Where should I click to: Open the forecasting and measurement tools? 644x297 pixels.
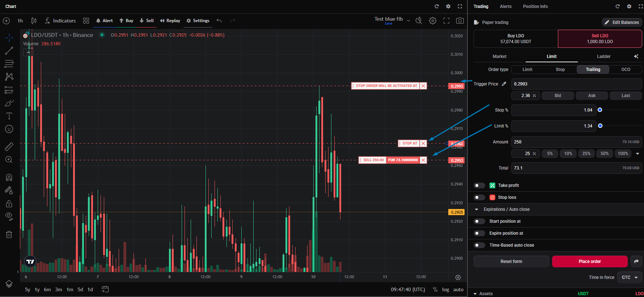click(9, 90)
